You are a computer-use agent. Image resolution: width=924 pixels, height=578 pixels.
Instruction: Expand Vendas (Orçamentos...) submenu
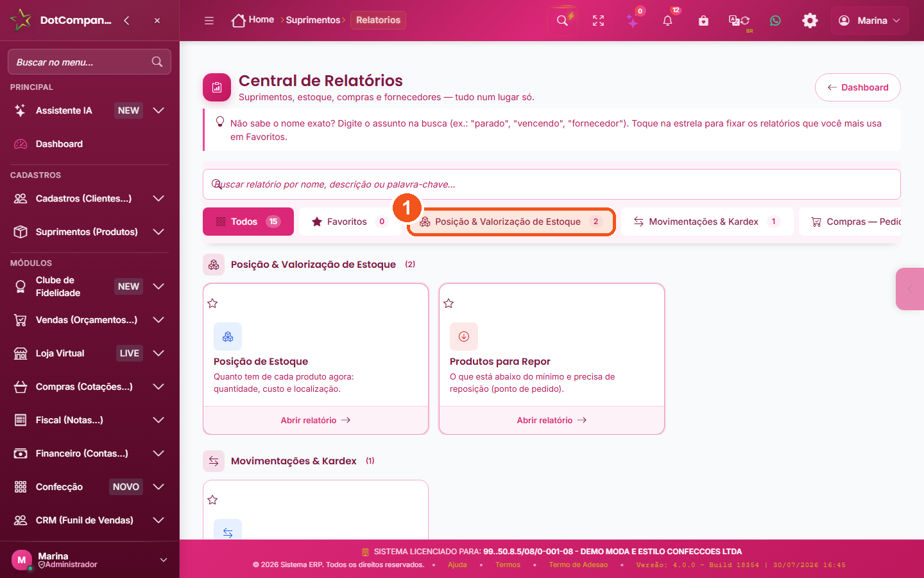pyautogui.click(x=158, y=320)
